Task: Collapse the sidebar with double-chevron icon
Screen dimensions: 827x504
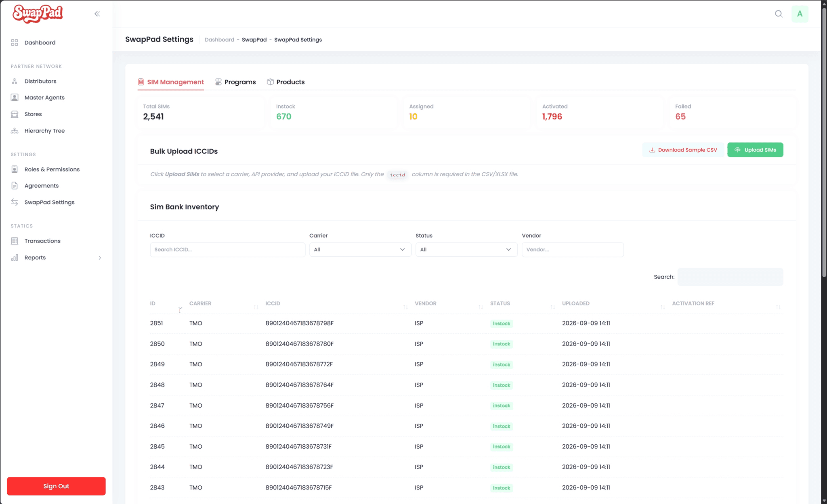Action: pyautogui.click(x=97, y=14)
